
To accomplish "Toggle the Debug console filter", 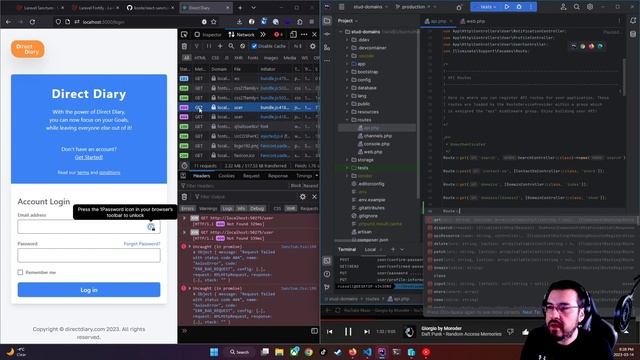I will tap(257, 209).
